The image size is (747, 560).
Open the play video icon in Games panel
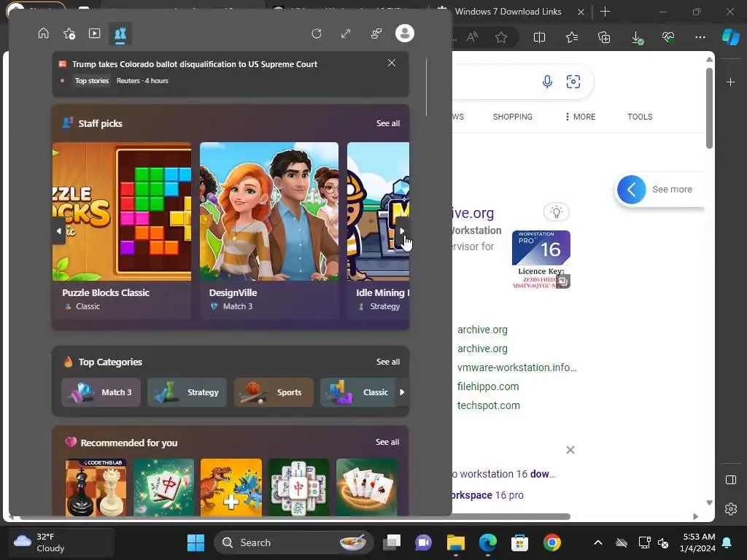coord(94,34)
